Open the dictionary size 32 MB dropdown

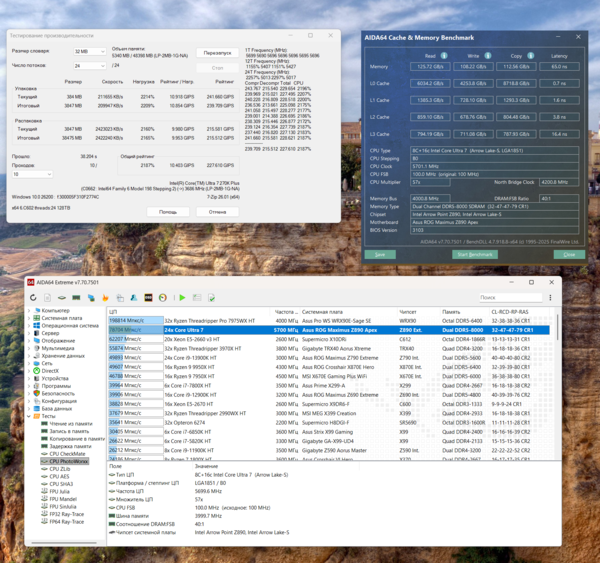tap(90, 51)
